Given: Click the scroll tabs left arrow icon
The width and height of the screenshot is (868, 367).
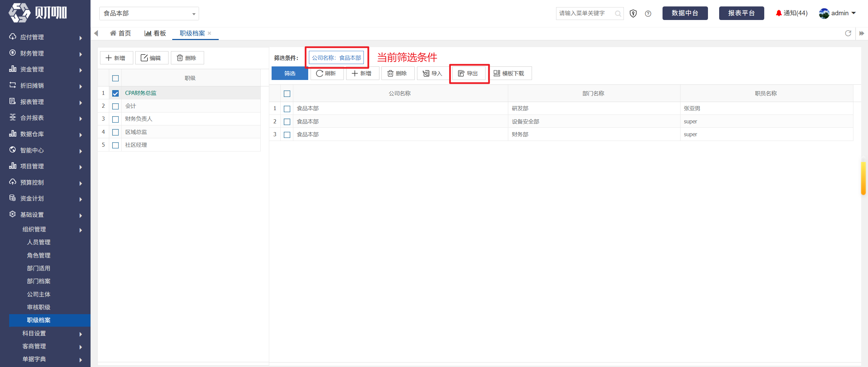Looking at the screenshot, I should [96, 33].
